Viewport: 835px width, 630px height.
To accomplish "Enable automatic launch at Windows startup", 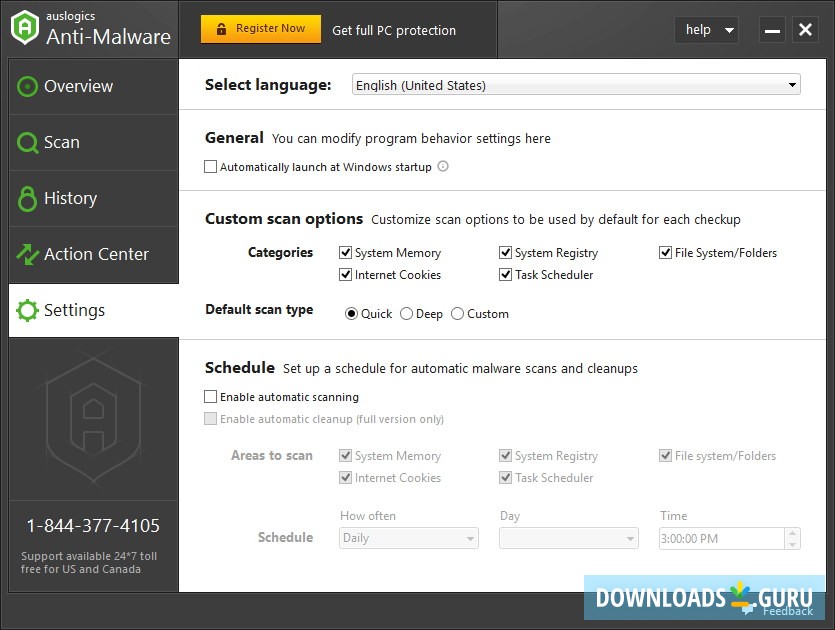I will click(x=211, y=167).
